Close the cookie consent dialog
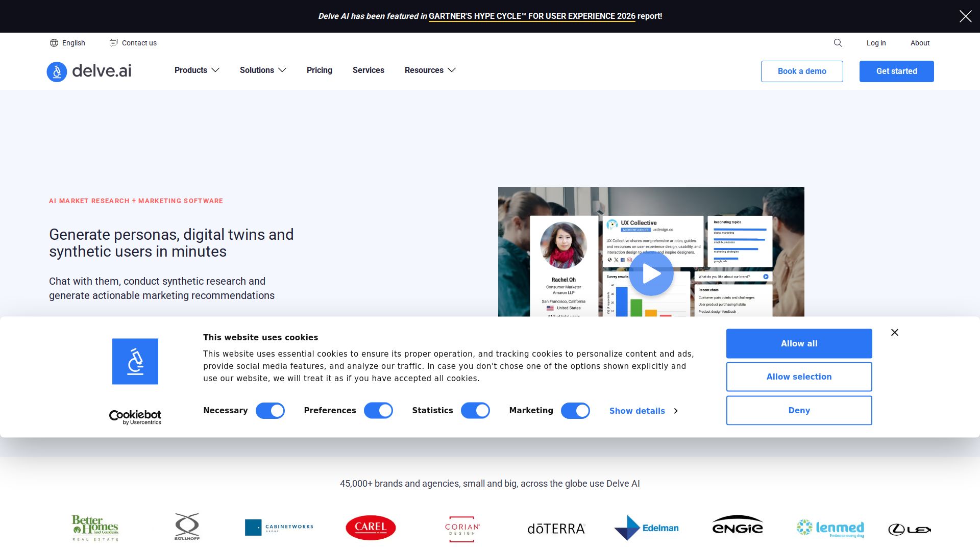 [x=895, y=333]
